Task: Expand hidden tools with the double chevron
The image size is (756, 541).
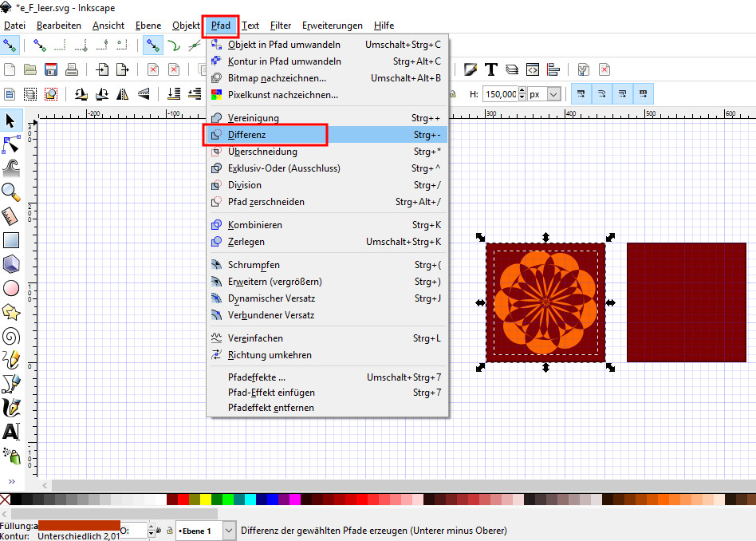Action: point(11,481)
